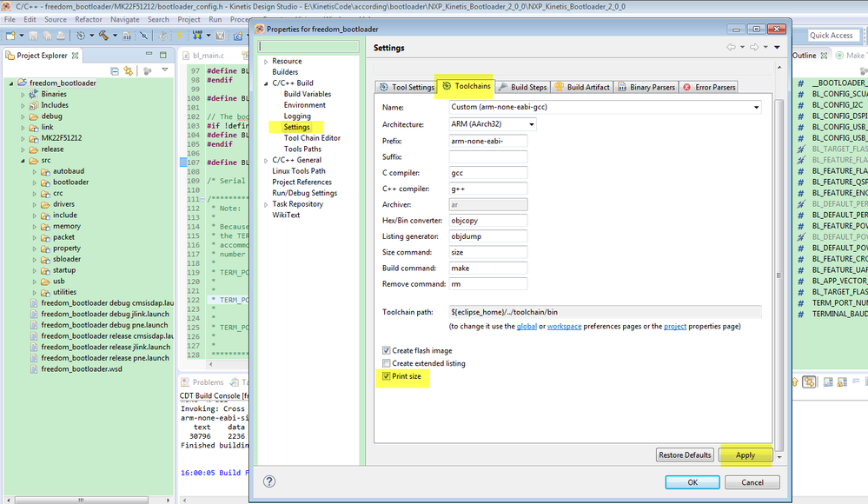
Task: Collapse the src folder in Project Explorer
Action: click(23, 161)
